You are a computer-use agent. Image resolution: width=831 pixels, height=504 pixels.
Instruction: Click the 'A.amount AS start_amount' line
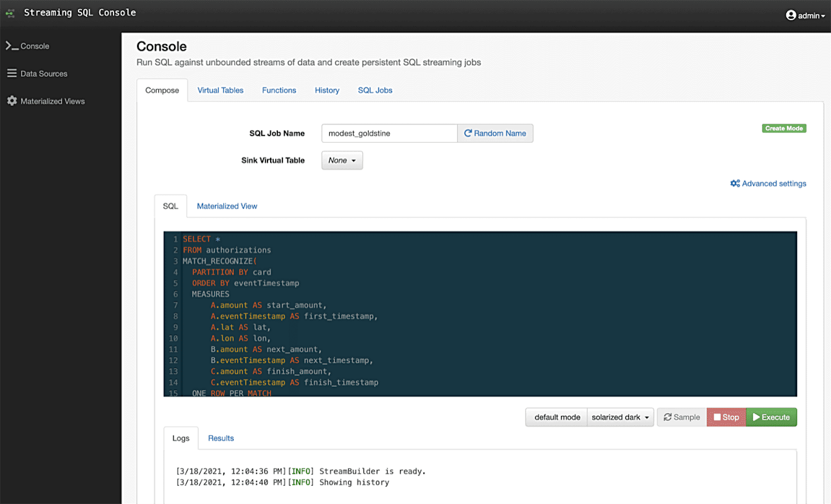(269, 305)
